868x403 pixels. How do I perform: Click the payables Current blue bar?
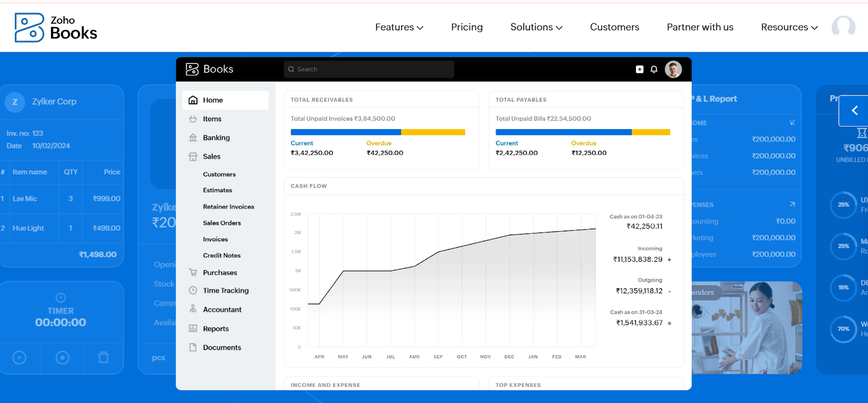click(x=564, y=132)
